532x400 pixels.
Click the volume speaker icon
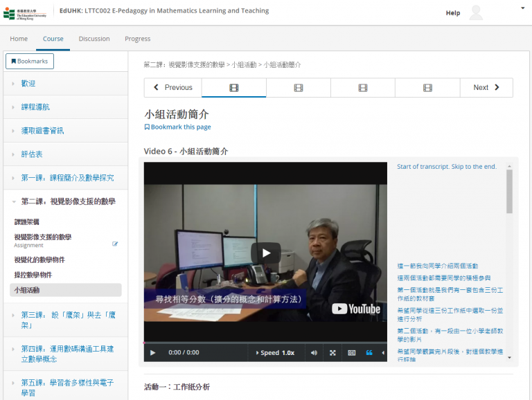[x=314, y=352]
